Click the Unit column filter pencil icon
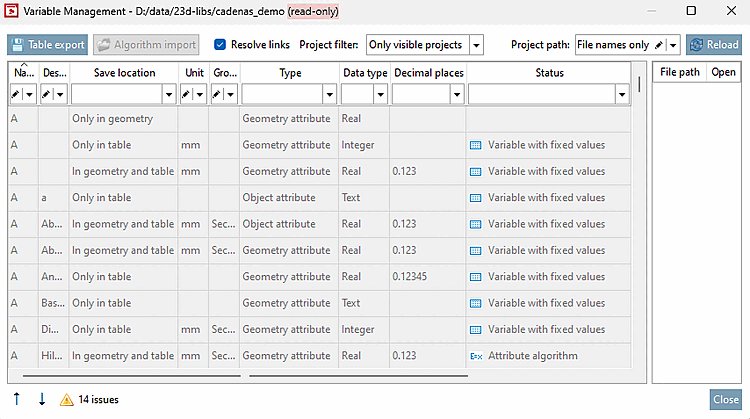Screen dimensions: 750x419 [186, 94]
